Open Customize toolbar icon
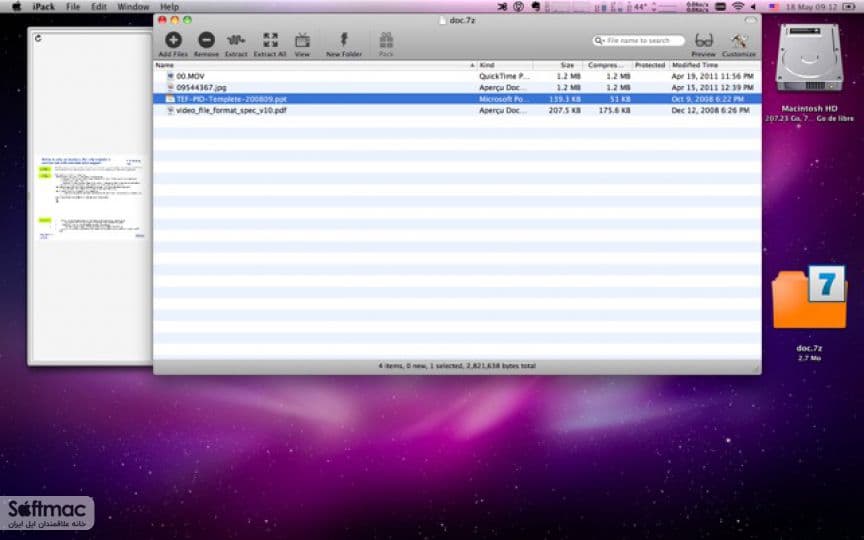The image size is (864, 540). 738,40
